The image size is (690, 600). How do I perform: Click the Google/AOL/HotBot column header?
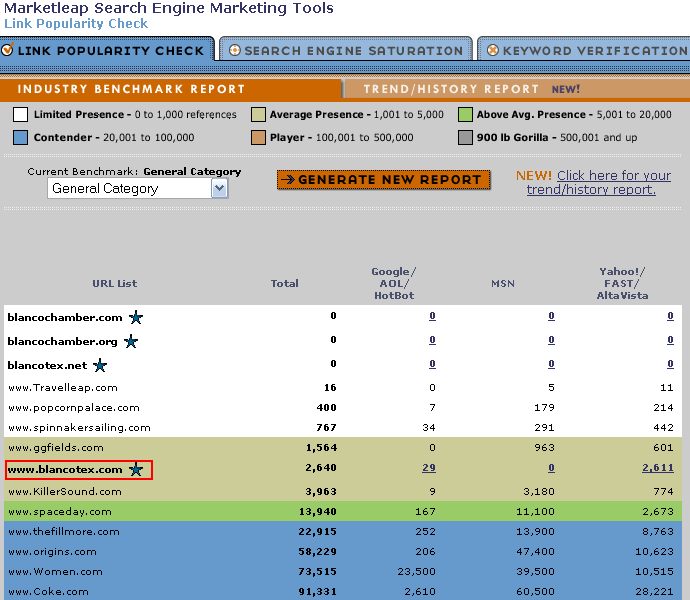(394, 283)
